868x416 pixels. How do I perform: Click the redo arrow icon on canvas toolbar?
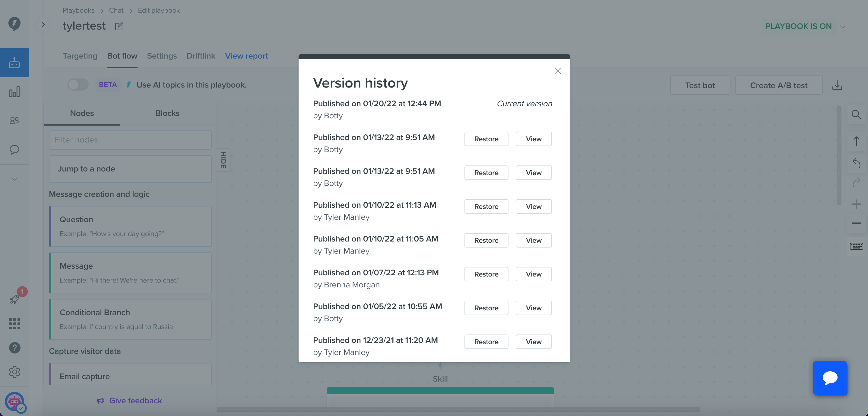click(856, 183)
